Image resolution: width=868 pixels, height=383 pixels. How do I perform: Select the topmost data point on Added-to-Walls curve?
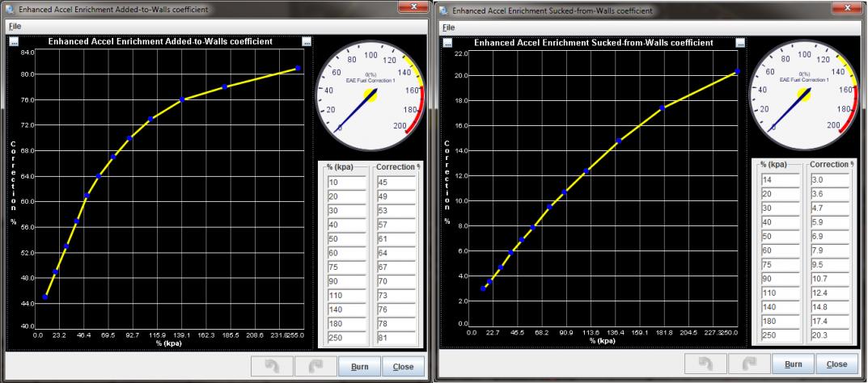tap(298, 68)
